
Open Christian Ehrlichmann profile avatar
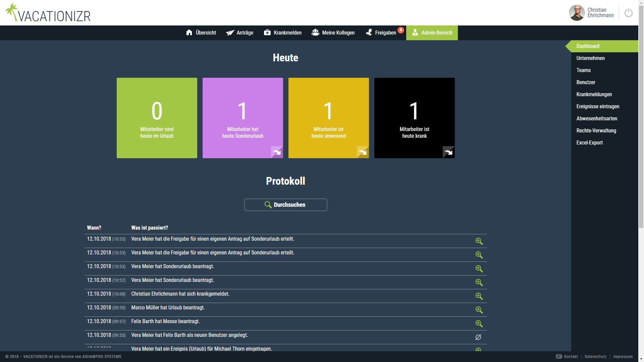[x=577, y=13]
